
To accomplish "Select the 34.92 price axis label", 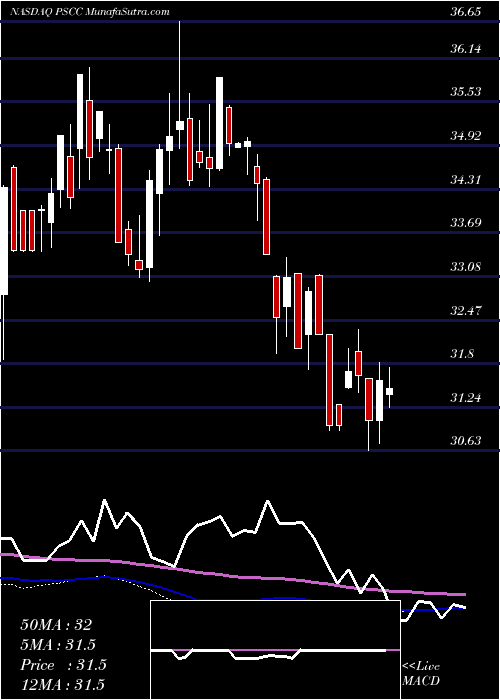I will click(465, 136).
